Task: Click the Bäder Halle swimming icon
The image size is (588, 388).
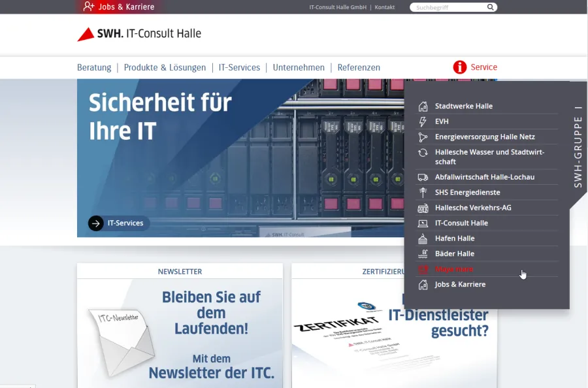Action: 423,253
